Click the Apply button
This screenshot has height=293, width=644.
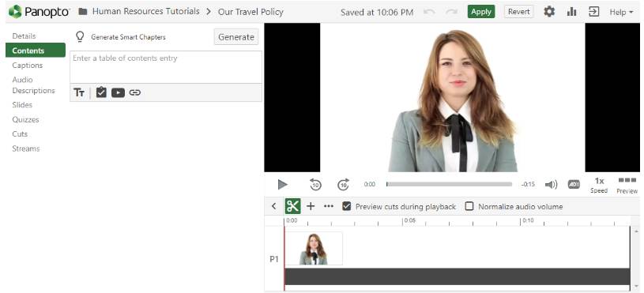point(481,12)
